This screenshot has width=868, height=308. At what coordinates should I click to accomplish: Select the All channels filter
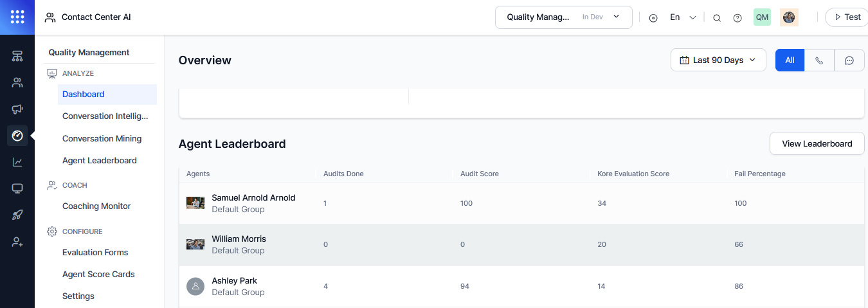[x=790, y=60]
